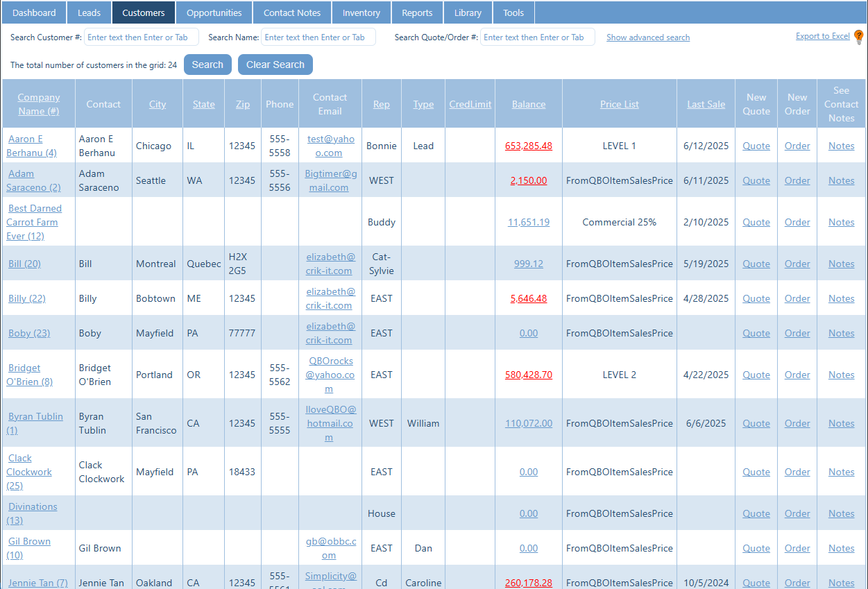The image size is (868, 589).
Task: Create new Quote for Adam Saraceno
Action: tap(756, 180)
